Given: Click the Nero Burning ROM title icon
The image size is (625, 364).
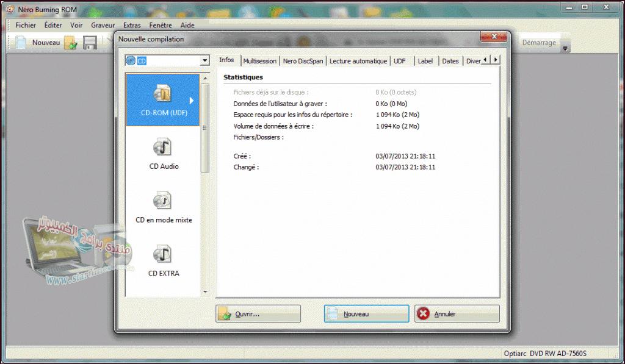Looking at the screenshot, I should pos(10,9).
